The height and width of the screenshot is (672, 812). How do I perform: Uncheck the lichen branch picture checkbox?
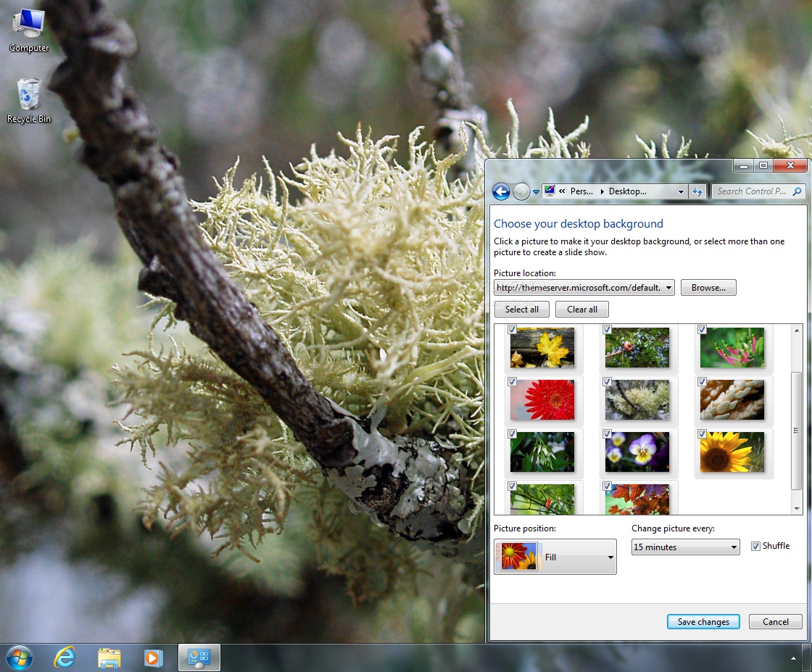tap(607, 381)
